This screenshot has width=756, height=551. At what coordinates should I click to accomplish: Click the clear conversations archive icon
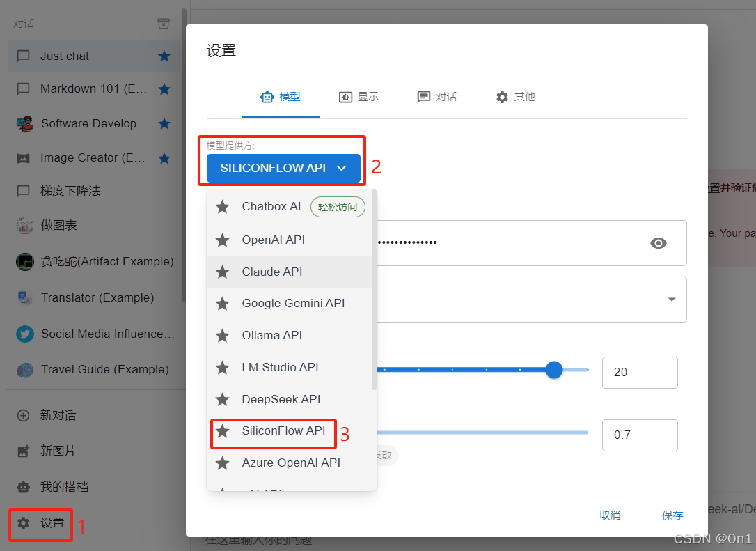pyautogui.click(x=164, y=24)
